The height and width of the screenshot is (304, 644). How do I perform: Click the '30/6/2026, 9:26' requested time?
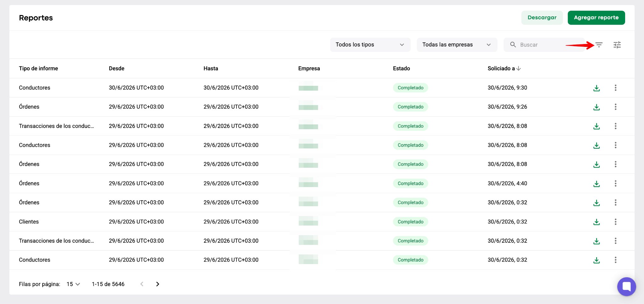507,107
